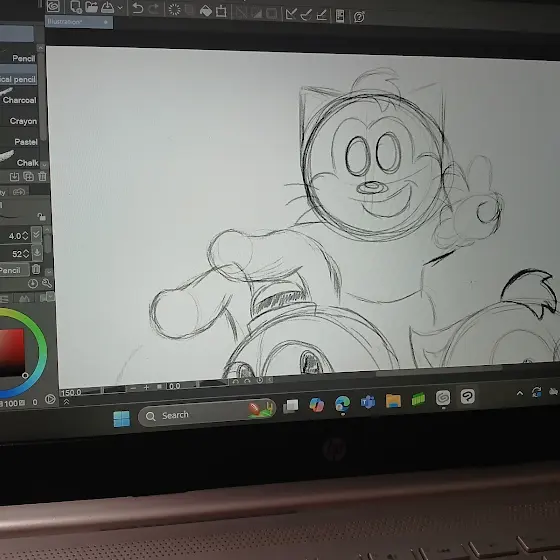Click the wrench icon in tool property panel
Viewport: 560px width, 560px height.
click(46, 283)
